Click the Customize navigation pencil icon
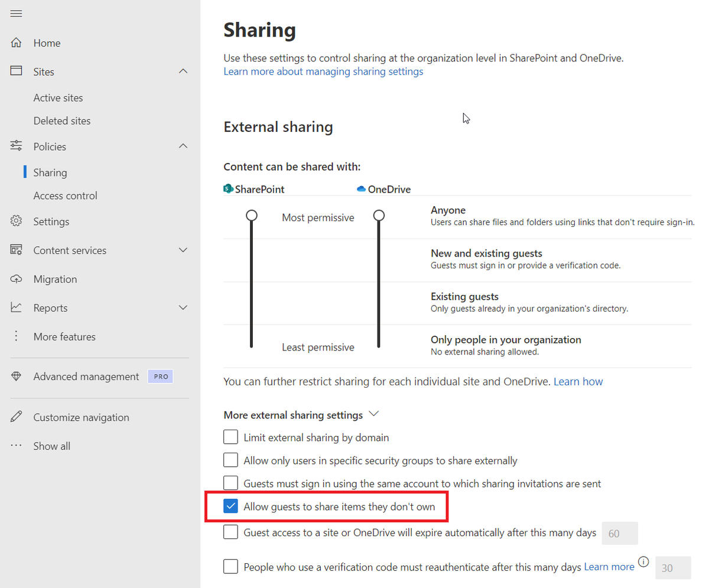This screenshot has height=588, width=709. click(16, 417)
